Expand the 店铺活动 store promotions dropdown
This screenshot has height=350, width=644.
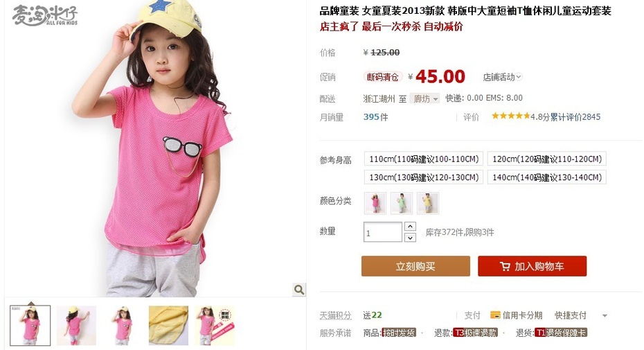502,77
